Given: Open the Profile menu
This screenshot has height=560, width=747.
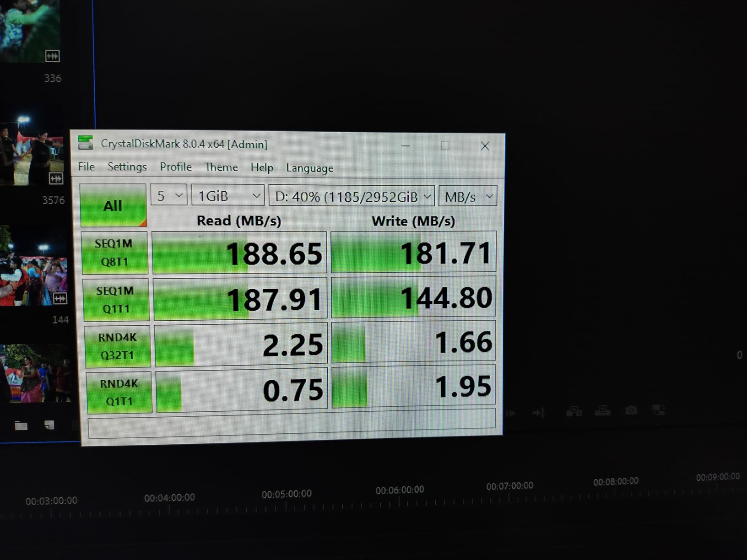Looking at the screenshot, I should click(x=175, y=167).
